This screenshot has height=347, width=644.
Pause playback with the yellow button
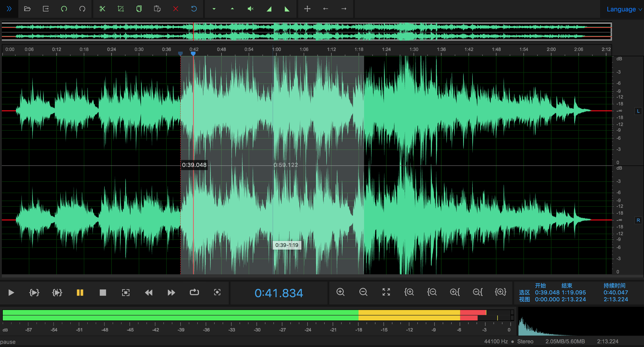(80, 293)
